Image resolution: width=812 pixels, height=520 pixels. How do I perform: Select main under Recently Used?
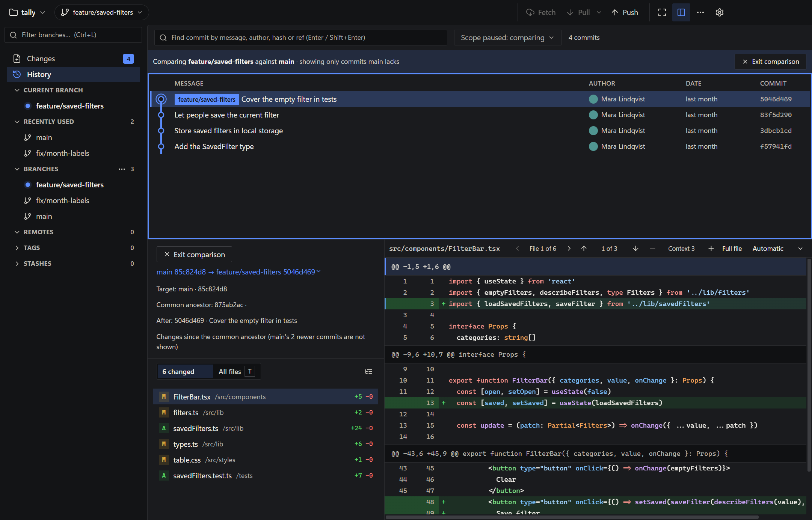[x=73, y=137]
